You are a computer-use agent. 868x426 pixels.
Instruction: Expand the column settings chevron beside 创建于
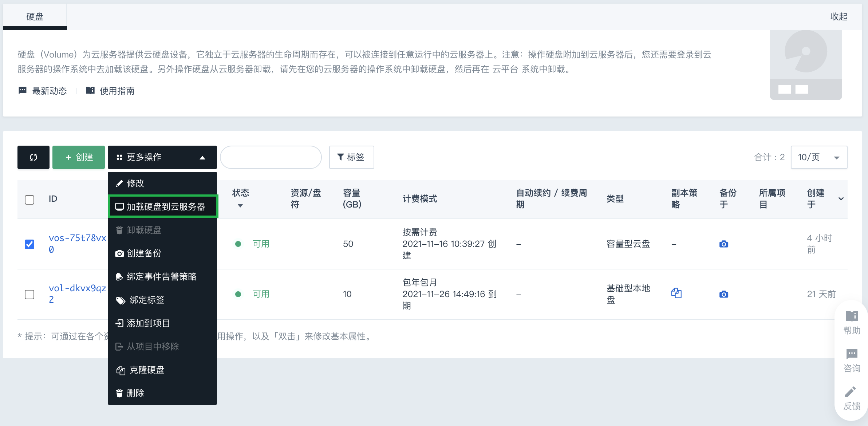(x=841, y=199)
